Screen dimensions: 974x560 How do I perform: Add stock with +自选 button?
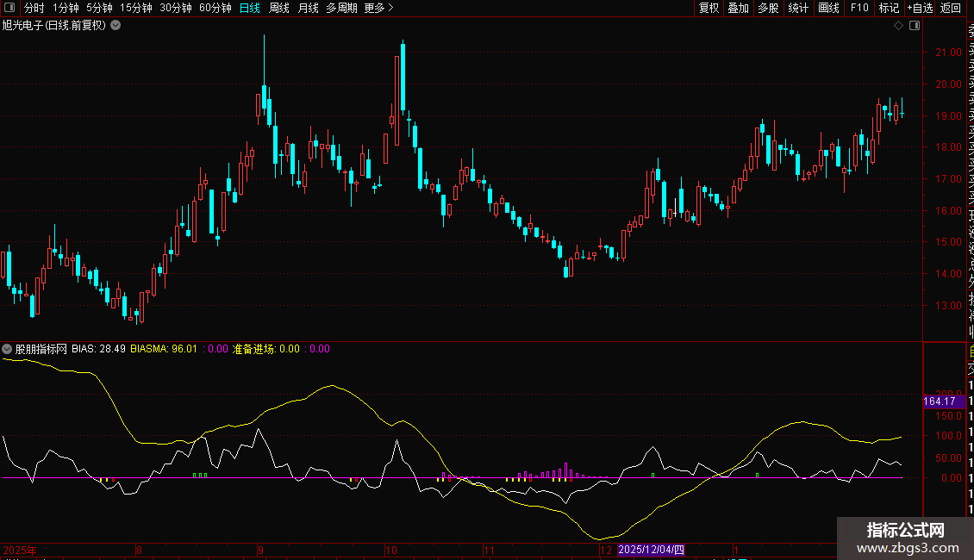920,8
